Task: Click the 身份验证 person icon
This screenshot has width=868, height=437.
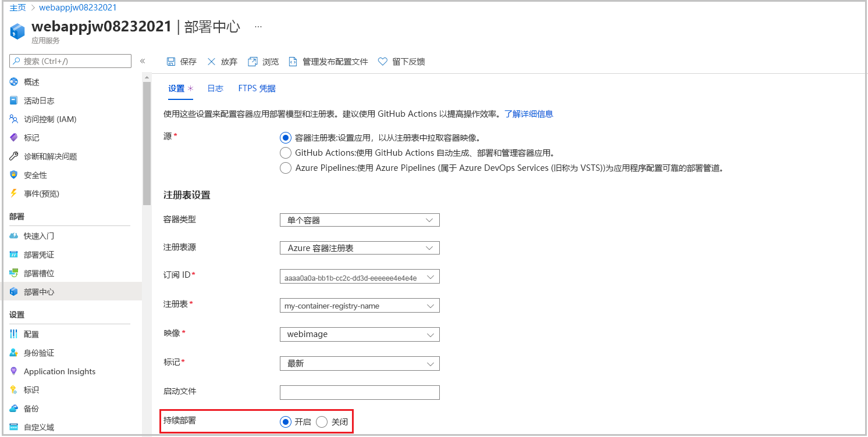Action: point(14,353)
